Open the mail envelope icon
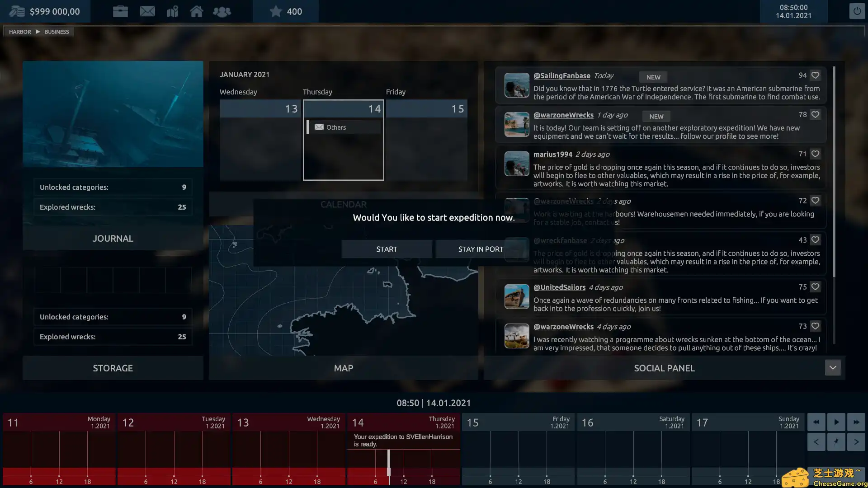Screen dimensions: 868x488 click(147, 11)
